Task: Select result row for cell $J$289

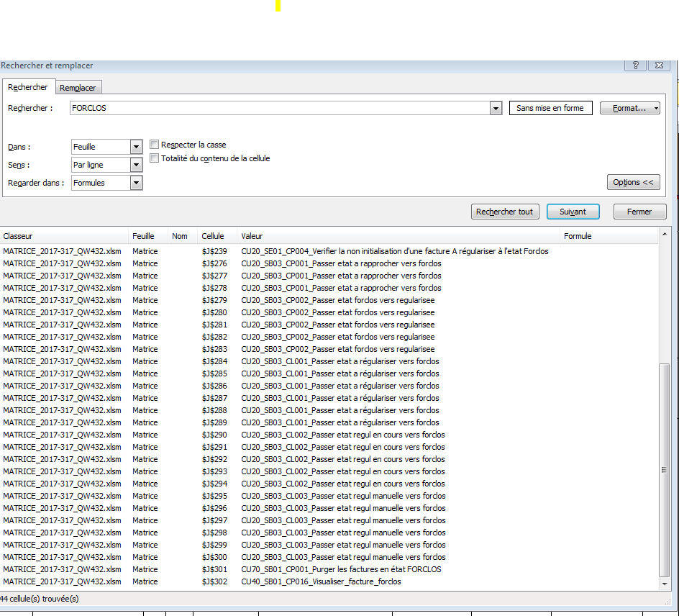Action: pos(329,422)
